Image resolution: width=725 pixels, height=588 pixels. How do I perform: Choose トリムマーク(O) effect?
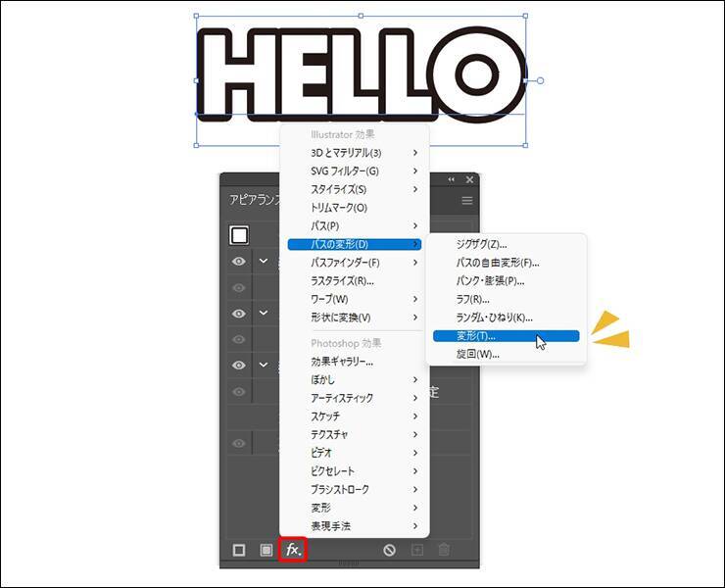tap(355, 208)
